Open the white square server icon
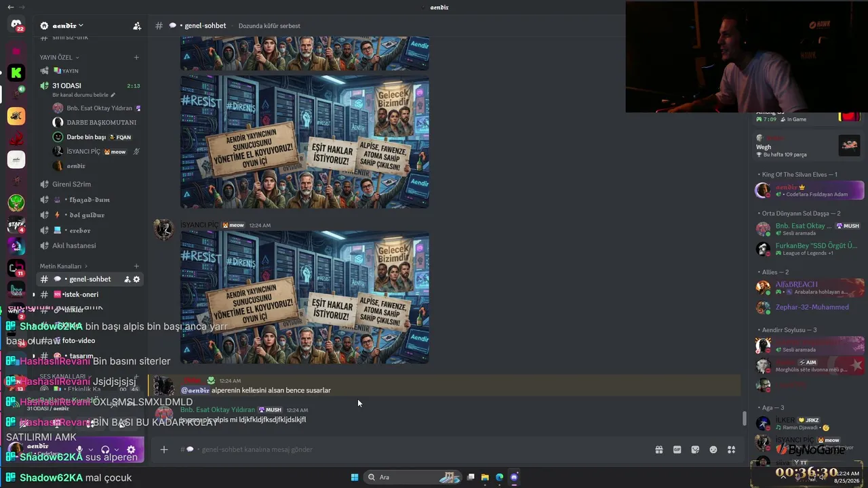The width and height of the screenshot is (868, 488). (x=16, y=159)
